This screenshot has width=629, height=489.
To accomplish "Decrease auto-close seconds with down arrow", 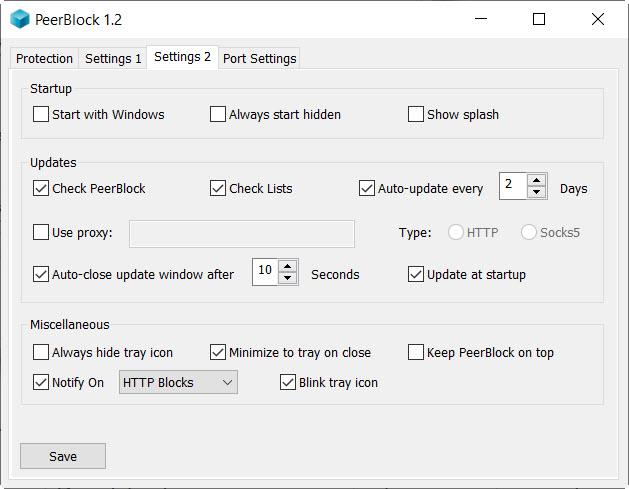I will 289,278.
